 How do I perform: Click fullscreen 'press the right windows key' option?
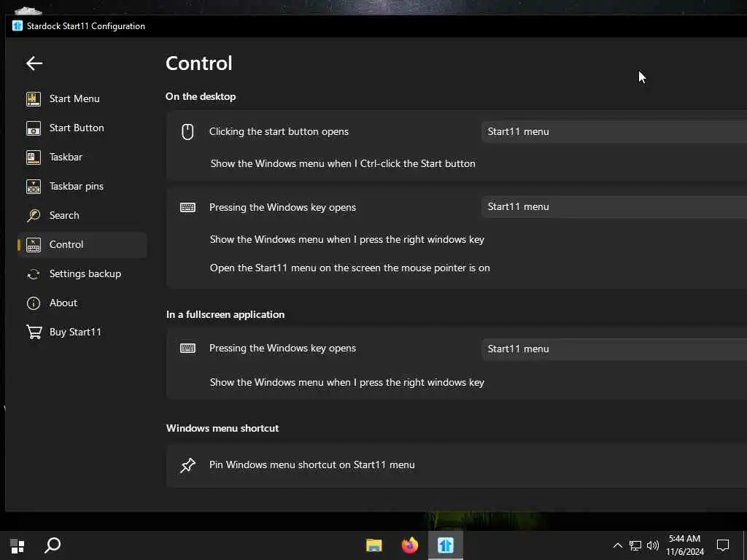click(x=347, y=382)
